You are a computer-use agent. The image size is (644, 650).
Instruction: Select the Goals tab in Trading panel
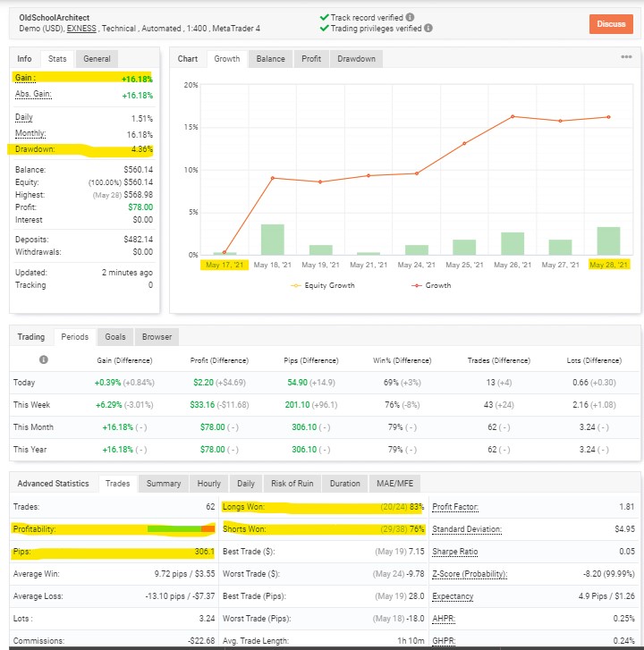114,336
